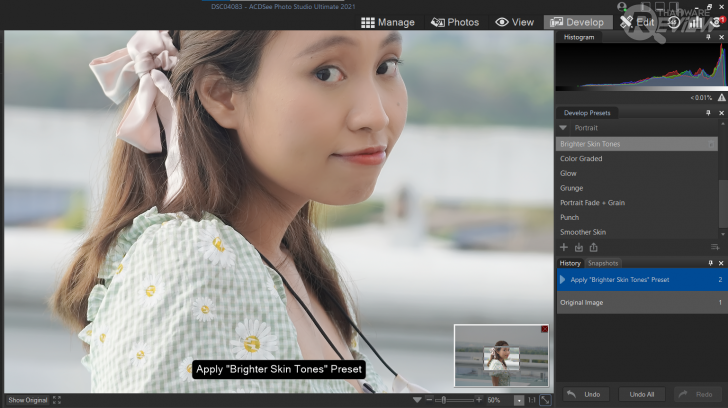Click the Undo button
The image size is (728, 408).
point(584,394)
